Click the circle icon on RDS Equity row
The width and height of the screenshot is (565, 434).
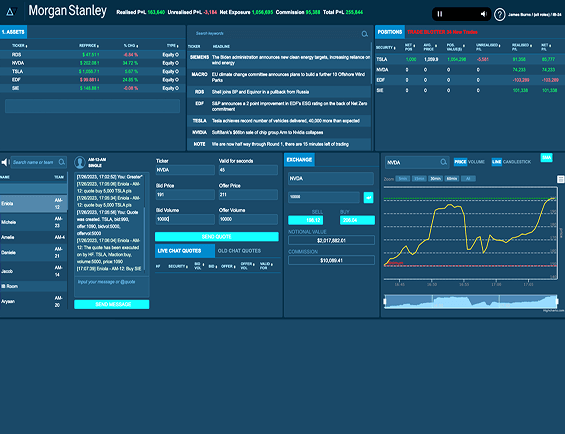[177, 55]
